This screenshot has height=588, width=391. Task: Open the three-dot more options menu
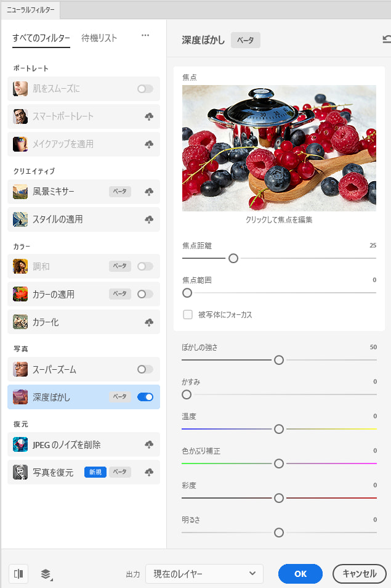tap(145, 36)
